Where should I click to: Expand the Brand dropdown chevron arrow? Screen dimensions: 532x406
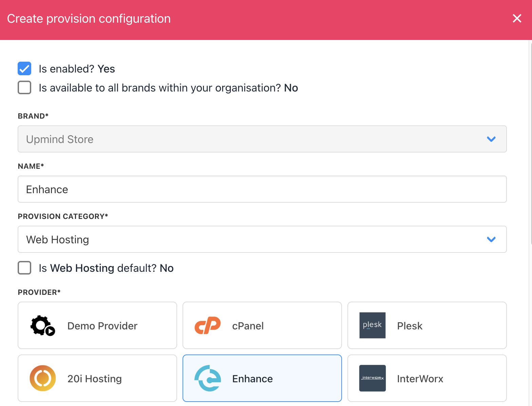point(491,139)
